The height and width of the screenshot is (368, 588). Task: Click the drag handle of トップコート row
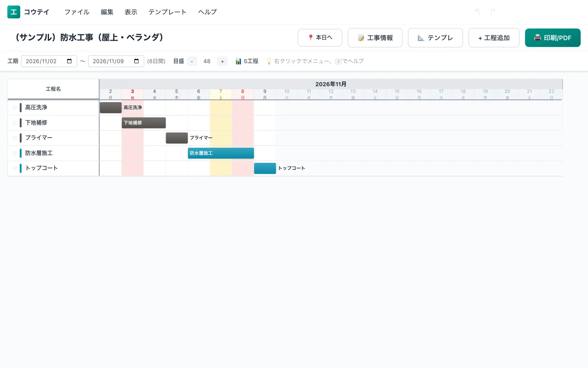(x=14, y=168)
